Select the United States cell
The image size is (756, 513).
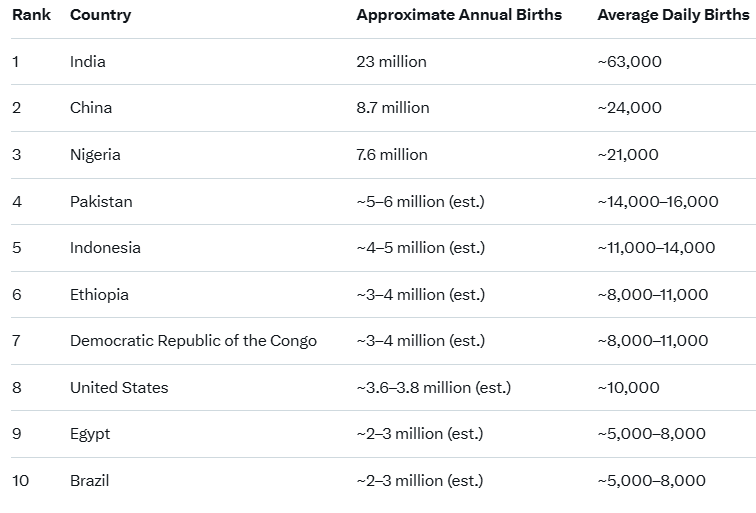119,388
